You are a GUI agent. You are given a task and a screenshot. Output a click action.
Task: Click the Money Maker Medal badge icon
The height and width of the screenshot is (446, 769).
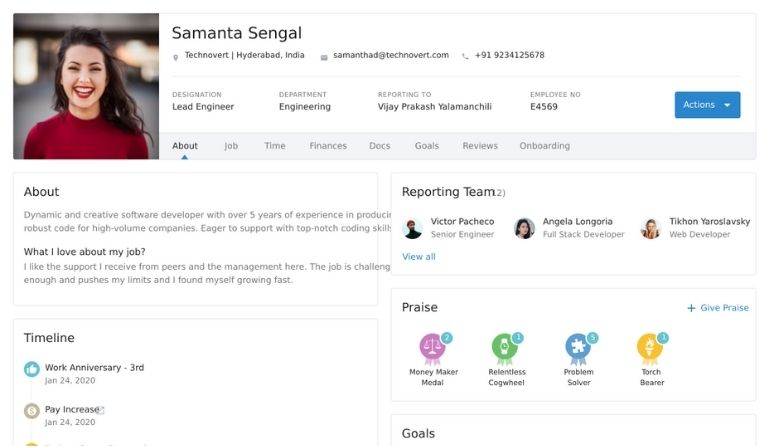click(x=432, y=348)
